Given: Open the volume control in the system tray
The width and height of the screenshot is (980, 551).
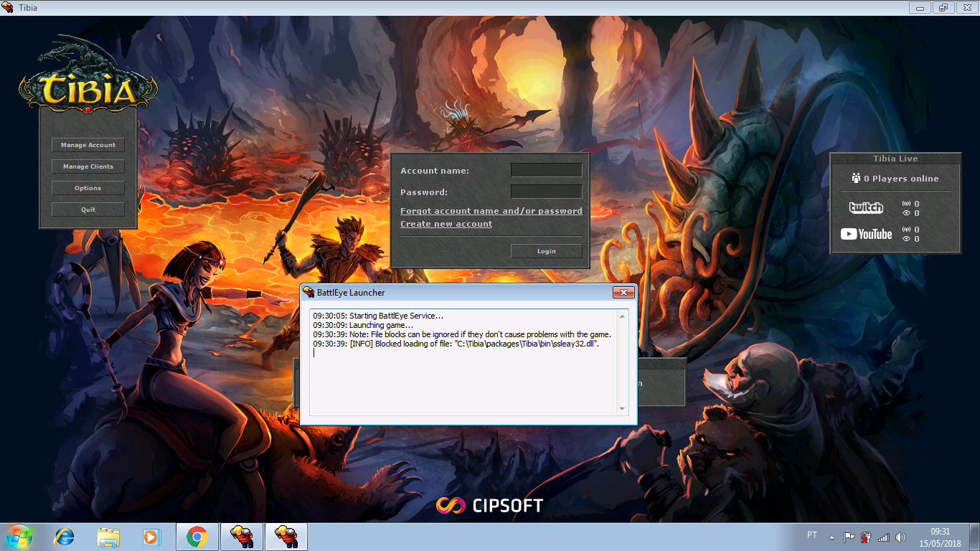Looking at the screenshot, I should (901, 536).
